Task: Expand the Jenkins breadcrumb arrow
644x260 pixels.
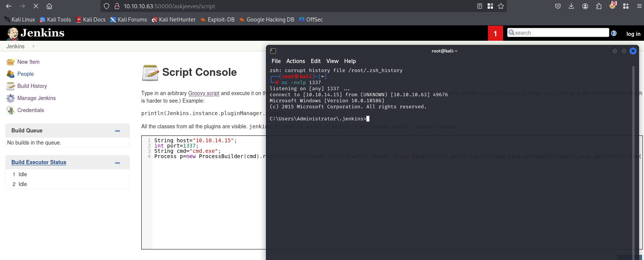Action: tap(33, 46)
